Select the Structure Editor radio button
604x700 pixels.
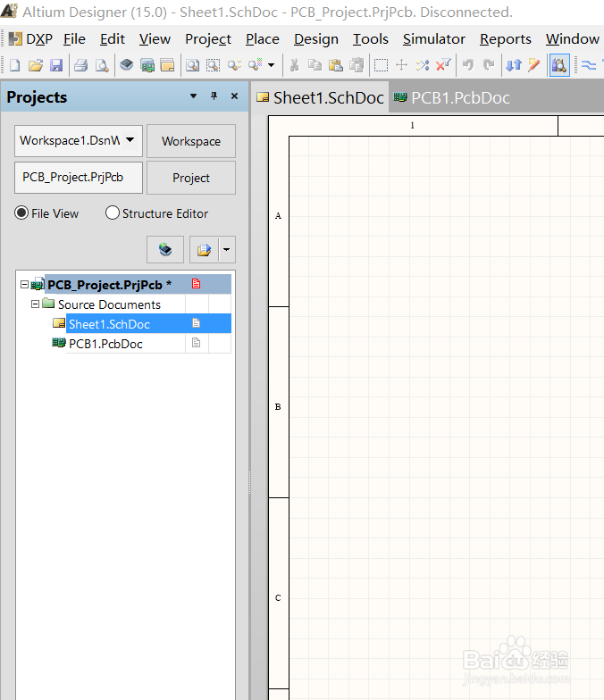113,212
